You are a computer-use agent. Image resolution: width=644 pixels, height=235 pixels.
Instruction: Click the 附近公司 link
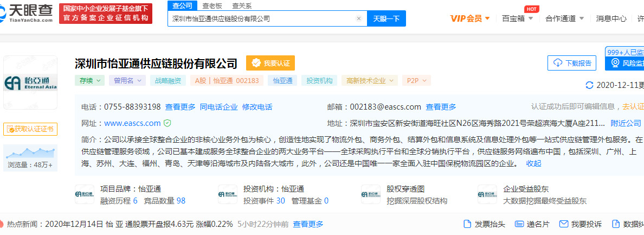click(626, 123)
